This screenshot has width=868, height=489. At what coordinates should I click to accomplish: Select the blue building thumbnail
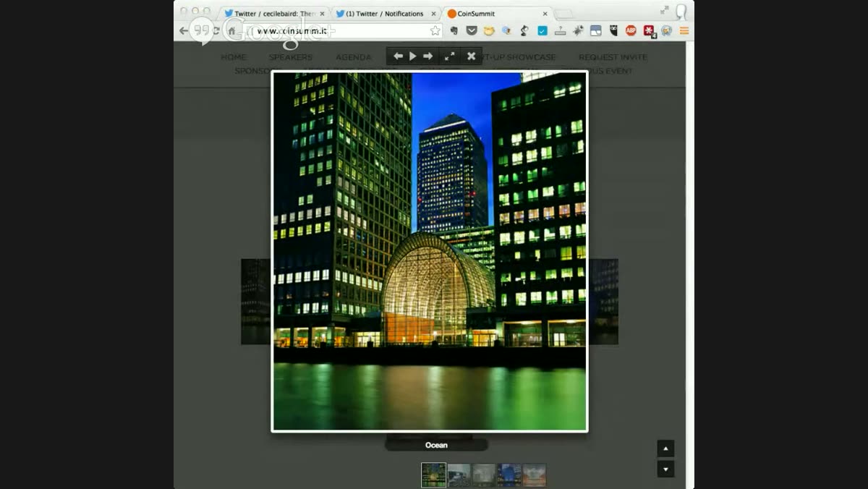pyautogui.click(x=509, y=475)
